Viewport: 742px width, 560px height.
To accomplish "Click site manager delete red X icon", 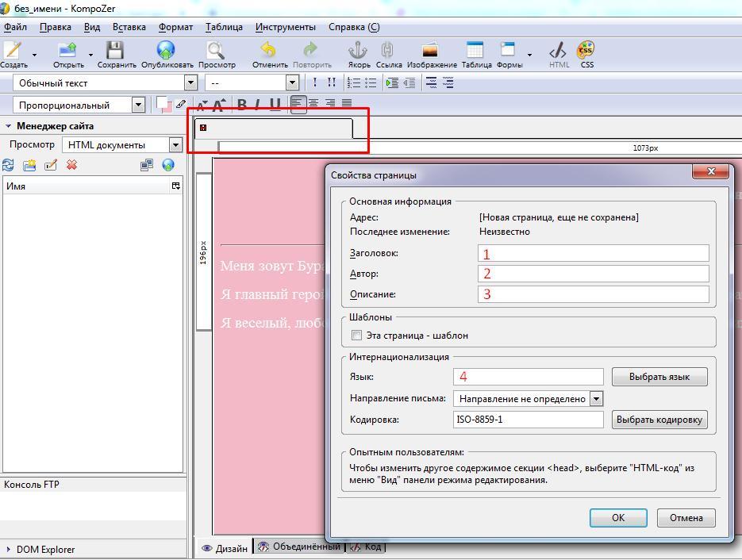I will point(71,165).
